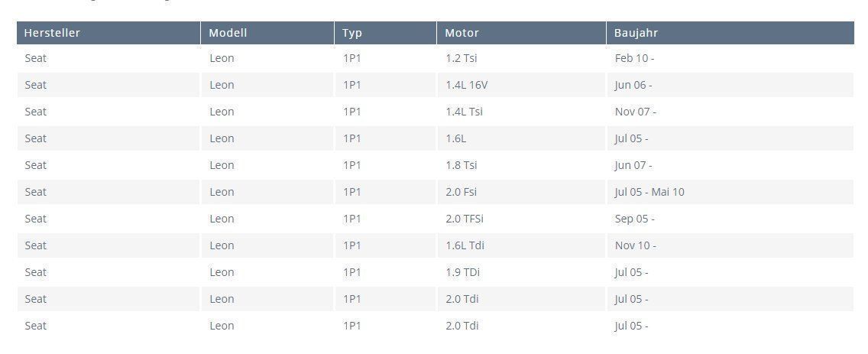Click the Feb 10 - year cell
This screenshot has height=354, width=868.
pos(634,58)
